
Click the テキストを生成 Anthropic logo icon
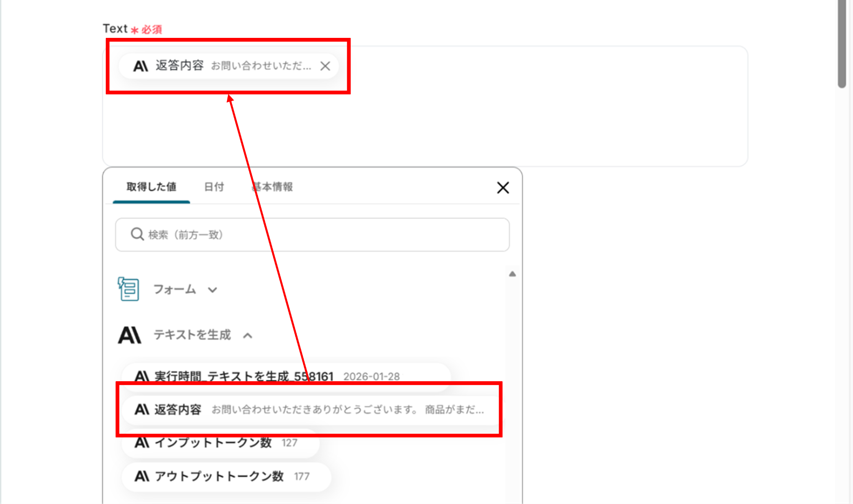click(130, 335)
